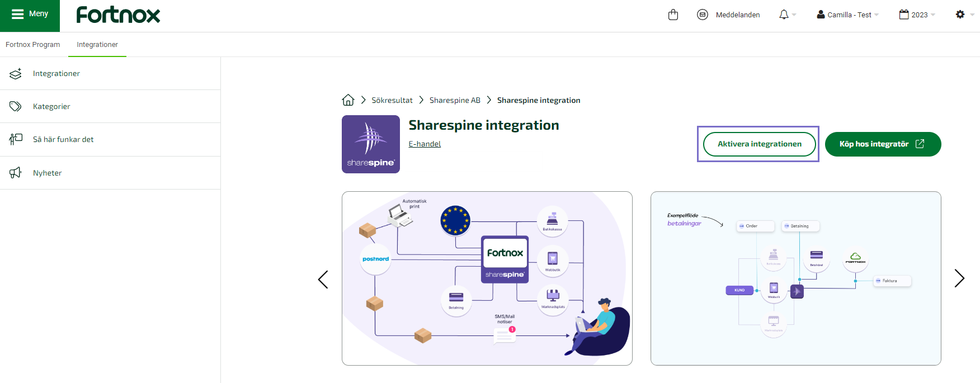Go back to Sökresultat breadcrumb

tap(392, 100)
